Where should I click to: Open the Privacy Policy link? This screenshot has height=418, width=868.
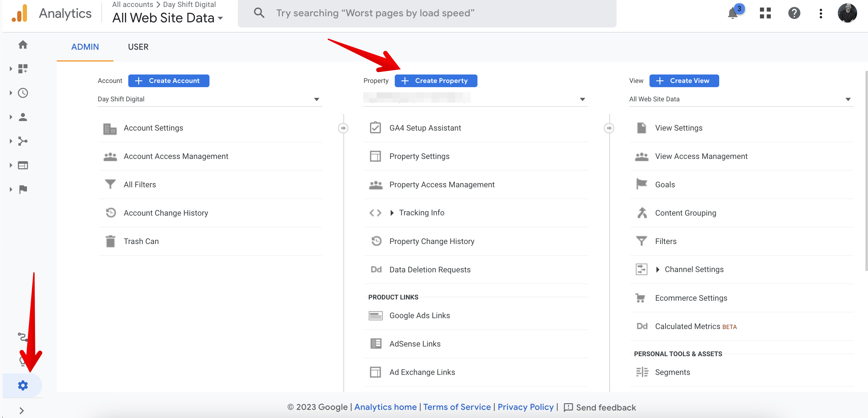(x=525, y=407)
